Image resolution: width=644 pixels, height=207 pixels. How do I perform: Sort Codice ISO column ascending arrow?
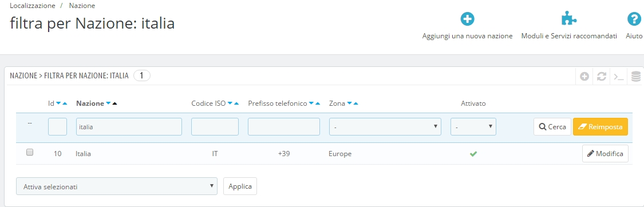[236, 103]
